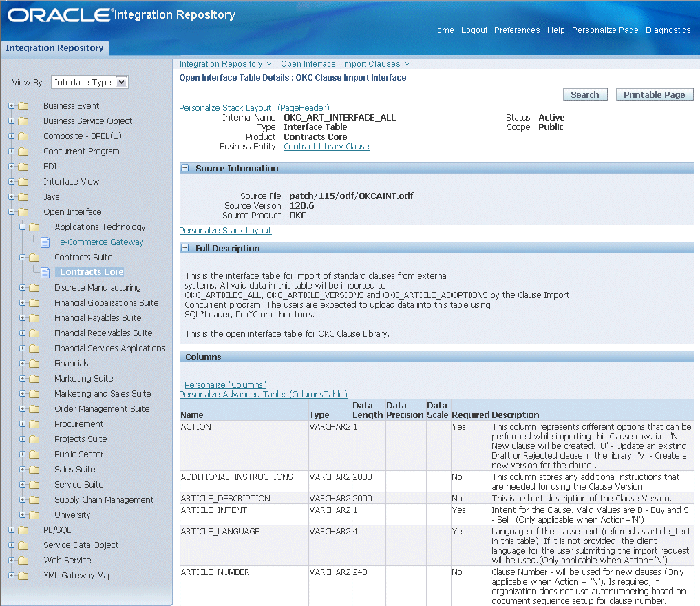This screenshot has width=700, height=606.
Task: Click Integration Repository breadcrumb link
Action: [221, 64]
